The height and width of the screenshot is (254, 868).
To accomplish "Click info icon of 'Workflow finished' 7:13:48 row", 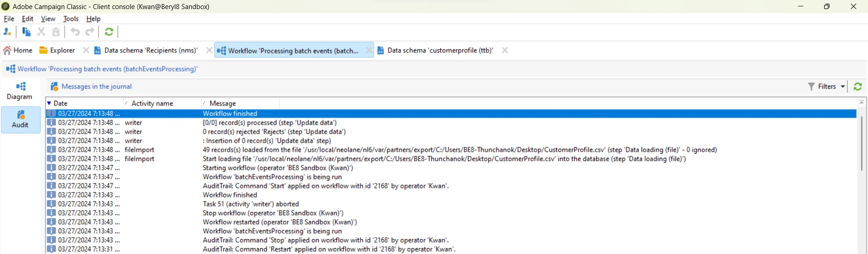I will [52, 113].
